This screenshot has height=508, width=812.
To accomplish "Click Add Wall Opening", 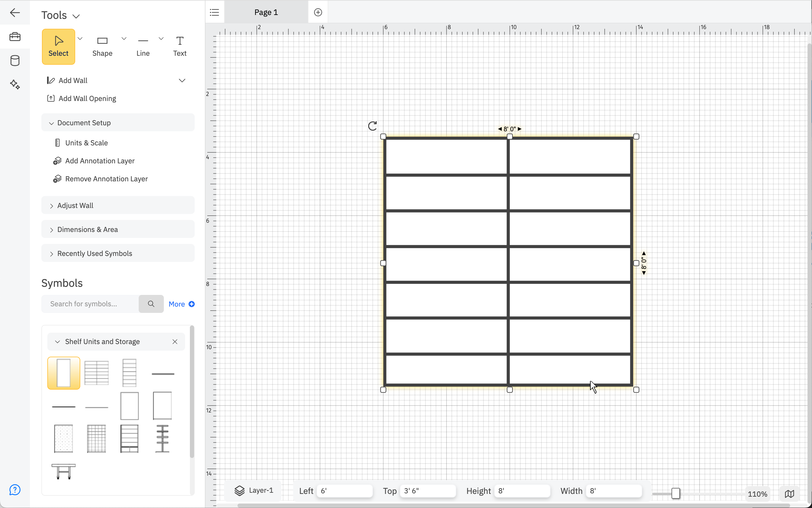I will [87, 98].
